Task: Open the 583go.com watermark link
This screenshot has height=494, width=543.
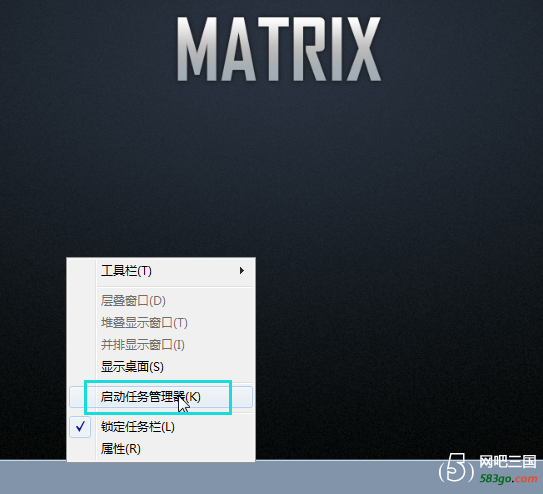Action: click(x=508, y=479)
